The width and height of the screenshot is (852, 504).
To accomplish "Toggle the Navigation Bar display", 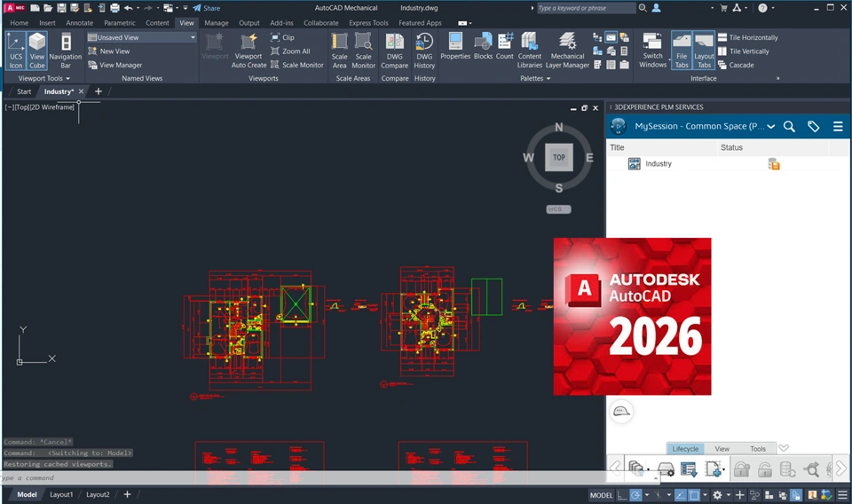I will [x=65, y=51].
